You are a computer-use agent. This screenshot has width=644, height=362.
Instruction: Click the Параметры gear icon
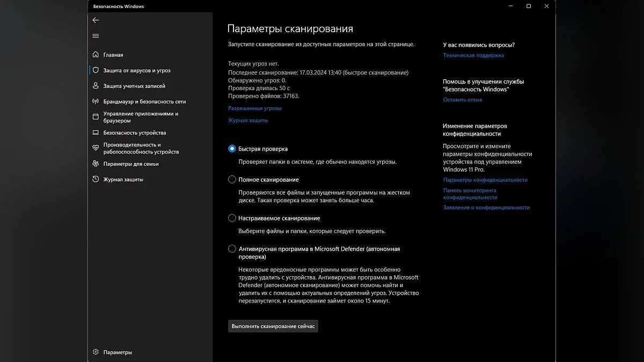click(96, 352)
